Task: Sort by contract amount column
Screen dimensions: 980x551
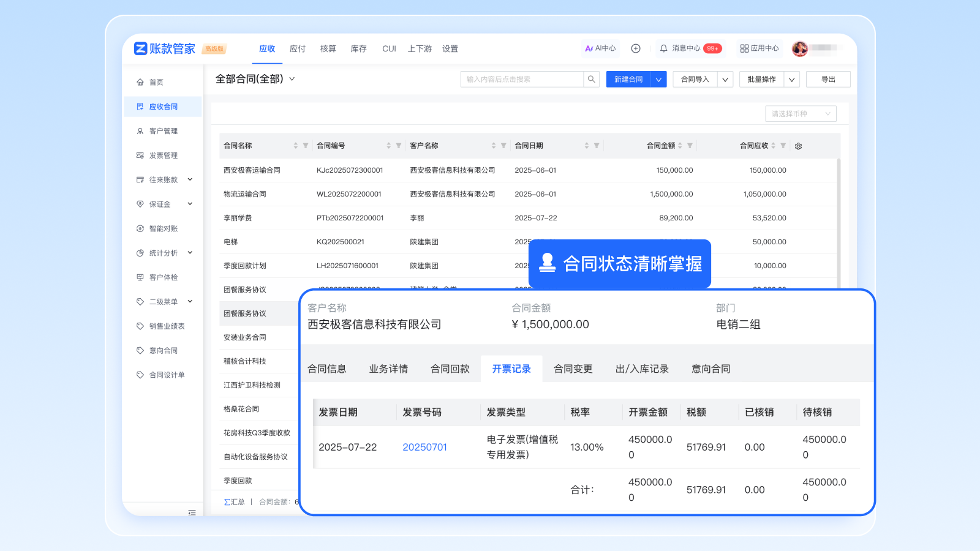Action: (680, 146)
